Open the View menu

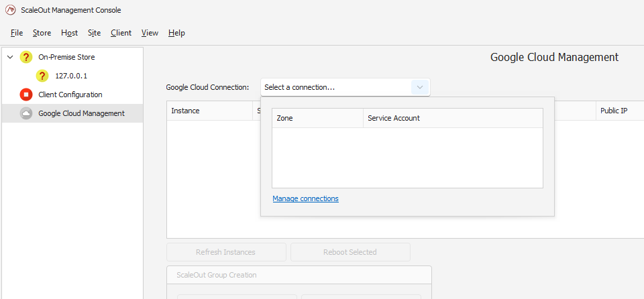tap(150, 33)
